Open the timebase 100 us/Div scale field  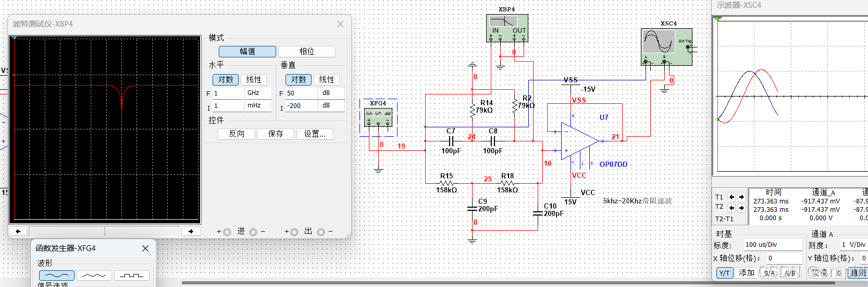coord(772,244)
